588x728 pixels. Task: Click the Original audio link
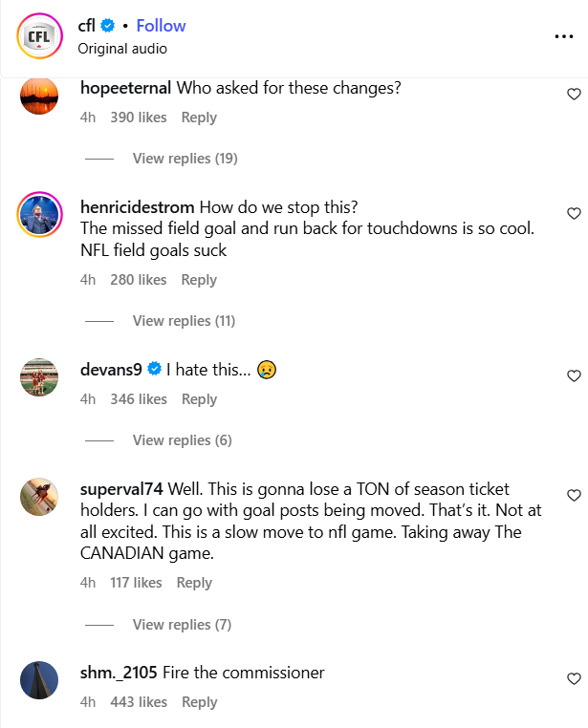122,49
